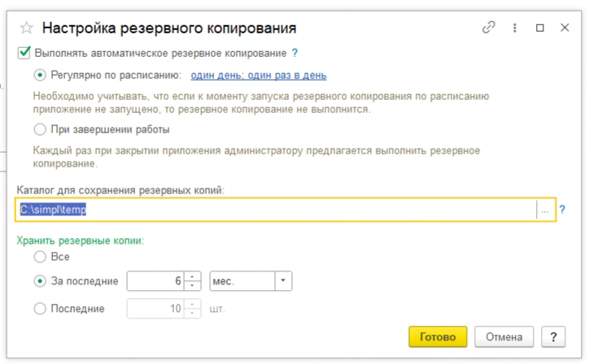This screenshot has width=589, height=364.
Task: Click the "Отмена" button
Action: [x=504, y=336]
